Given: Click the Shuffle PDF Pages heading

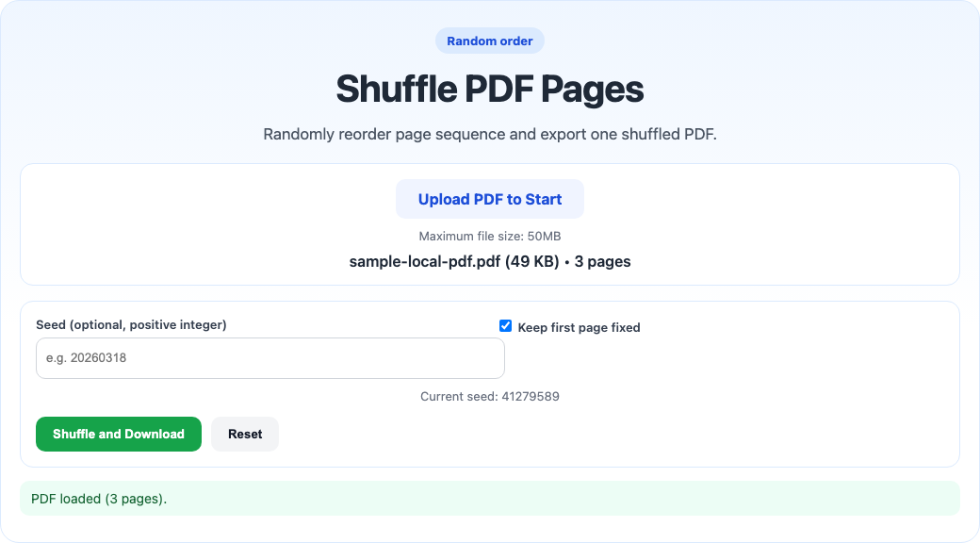Looking at the screenshot, I should [x=489, y=90].
